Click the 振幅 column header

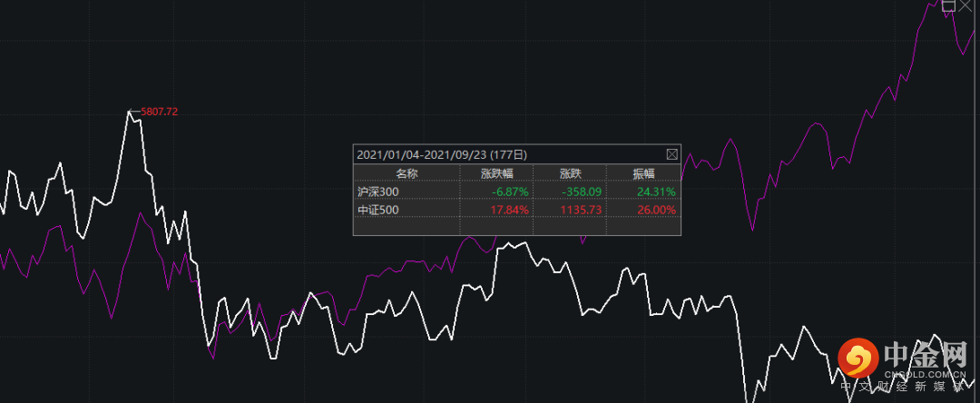tap(643, 173)
